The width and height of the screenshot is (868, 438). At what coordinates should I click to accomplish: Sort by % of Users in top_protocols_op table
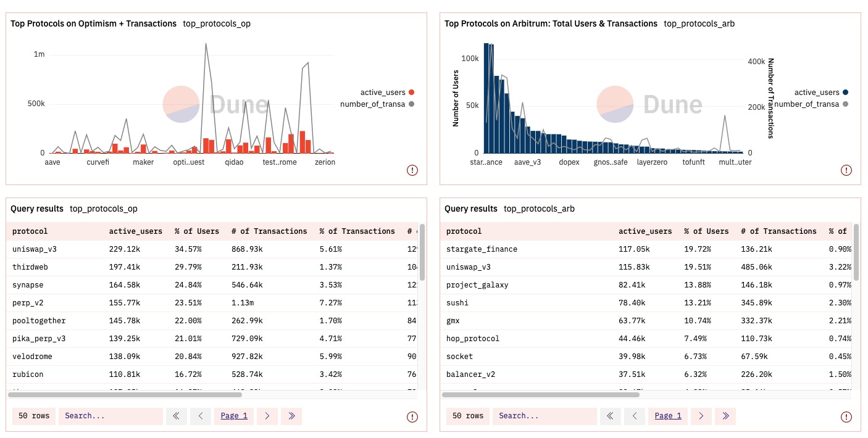pos(197,231)
